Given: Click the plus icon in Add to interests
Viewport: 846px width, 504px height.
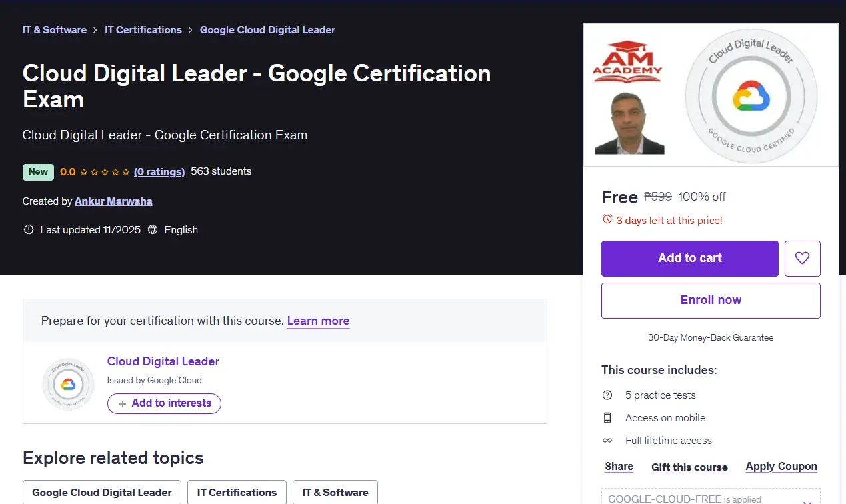Looking at the screenshot, I should [122, 403].
